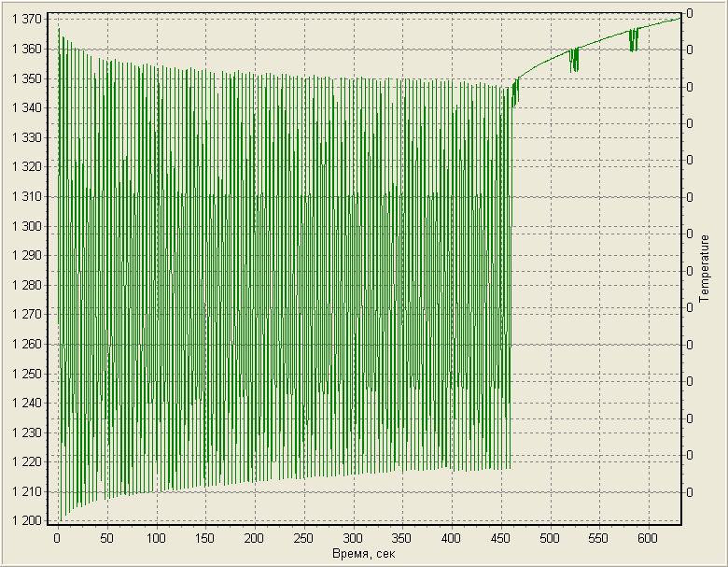
Task: Click the 550 tick on time axis
Action: [598, 538]
